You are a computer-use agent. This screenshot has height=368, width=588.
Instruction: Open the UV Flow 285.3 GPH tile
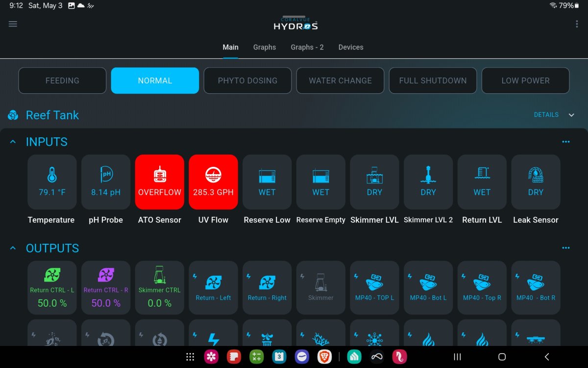(x=213, y=182)
